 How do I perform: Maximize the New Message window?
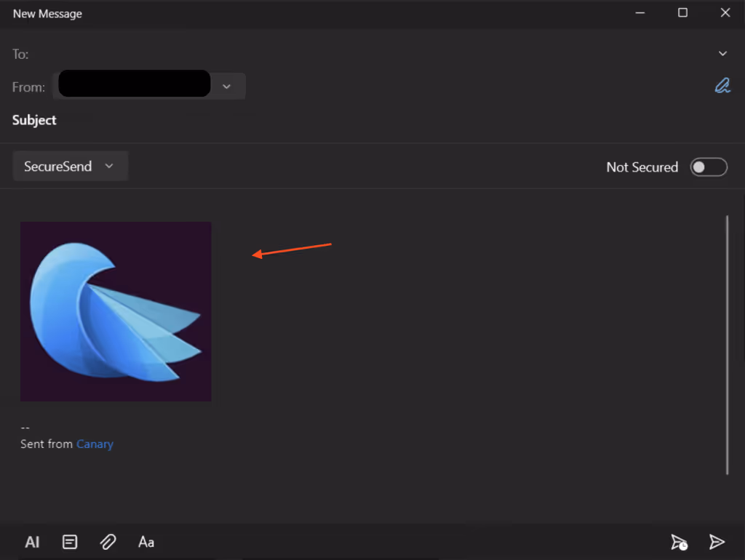[682, 13]
